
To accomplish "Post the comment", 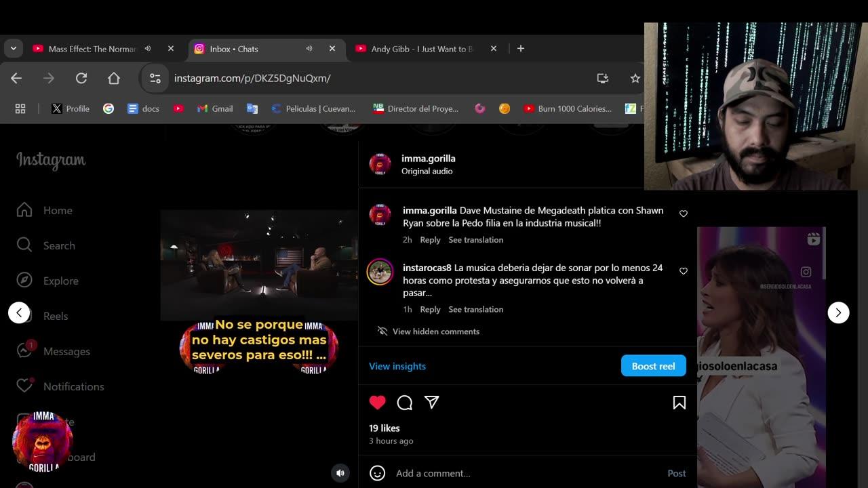I will (677, 473).
